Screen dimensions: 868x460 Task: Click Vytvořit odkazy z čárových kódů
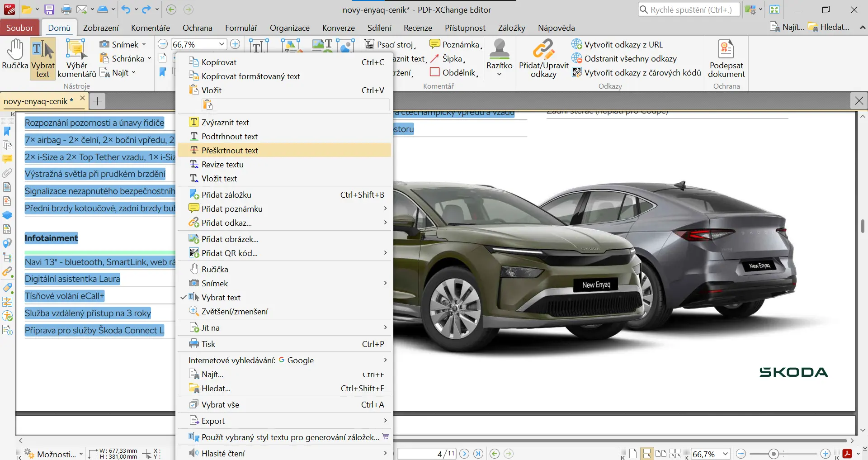tap(637, 72)
